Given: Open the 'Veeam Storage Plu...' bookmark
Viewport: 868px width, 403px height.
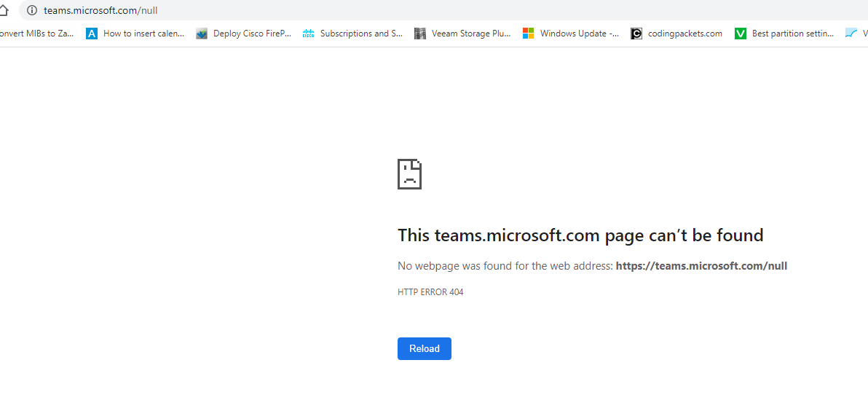Looking at the screenshot, I should [x=463, y=34].
